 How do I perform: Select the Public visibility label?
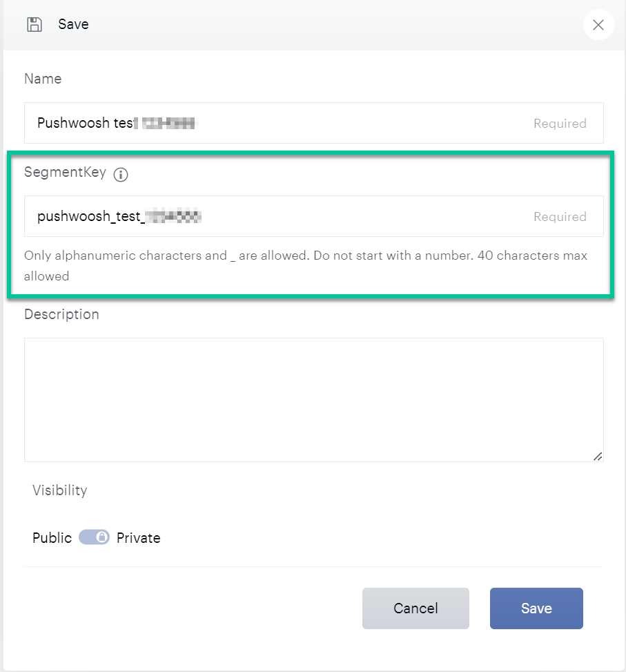pos(52,538)
